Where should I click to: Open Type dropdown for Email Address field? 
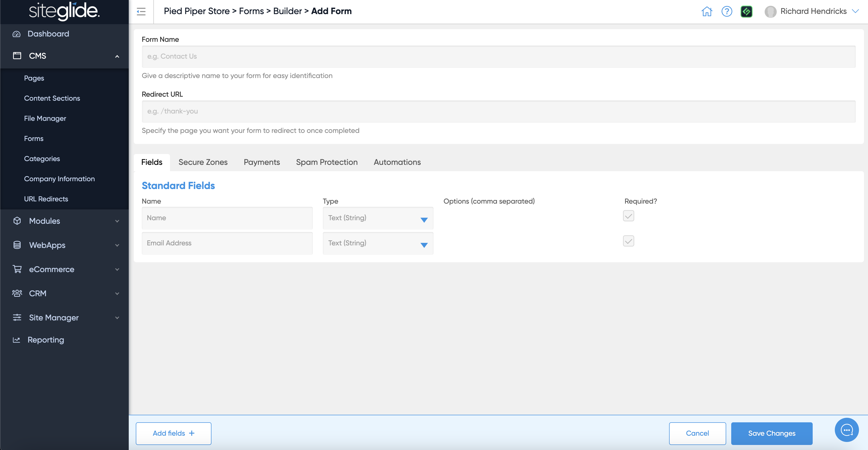point(378,243)
